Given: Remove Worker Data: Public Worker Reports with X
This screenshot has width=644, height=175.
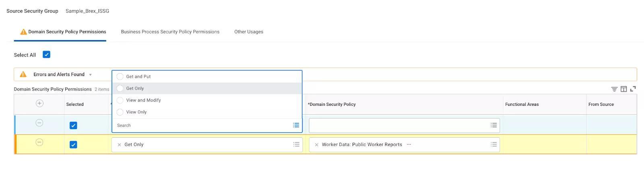Looking at the screenshot, I should (316, 145).
